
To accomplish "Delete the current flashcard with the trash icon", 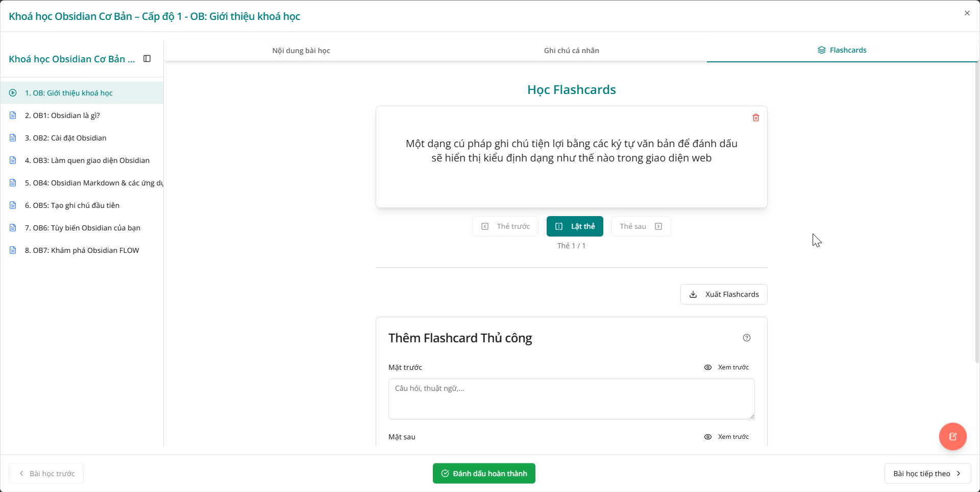I will (x=756, y=118).
